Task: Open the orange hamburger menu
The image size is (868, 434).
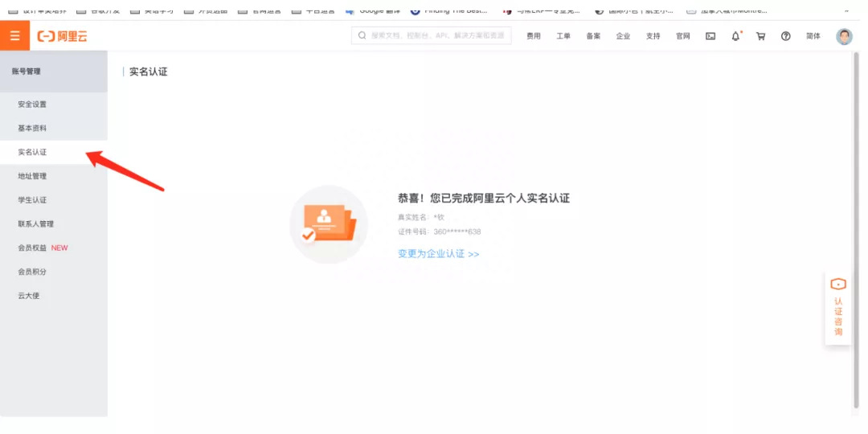Action: click(14, 36)
